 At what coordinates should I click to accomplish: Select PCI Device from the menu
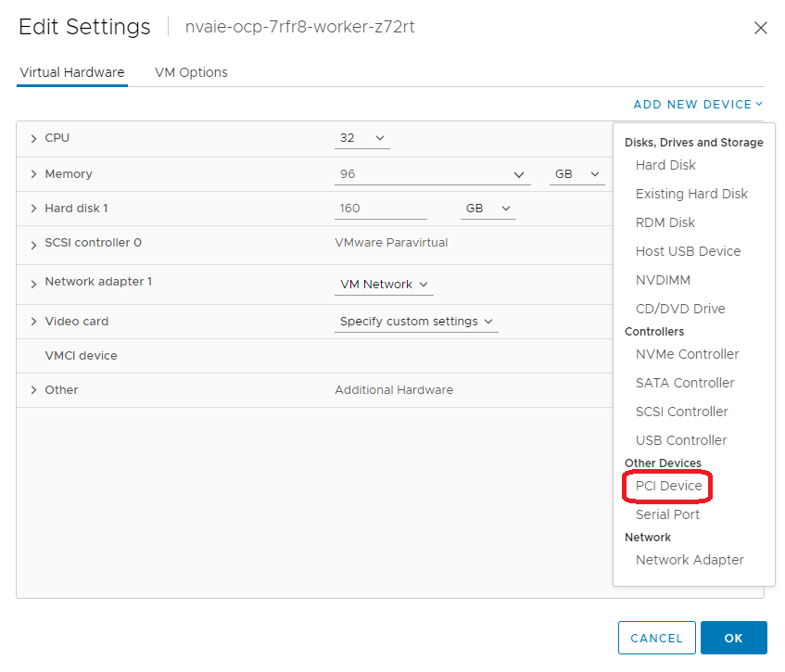point(668,486)
